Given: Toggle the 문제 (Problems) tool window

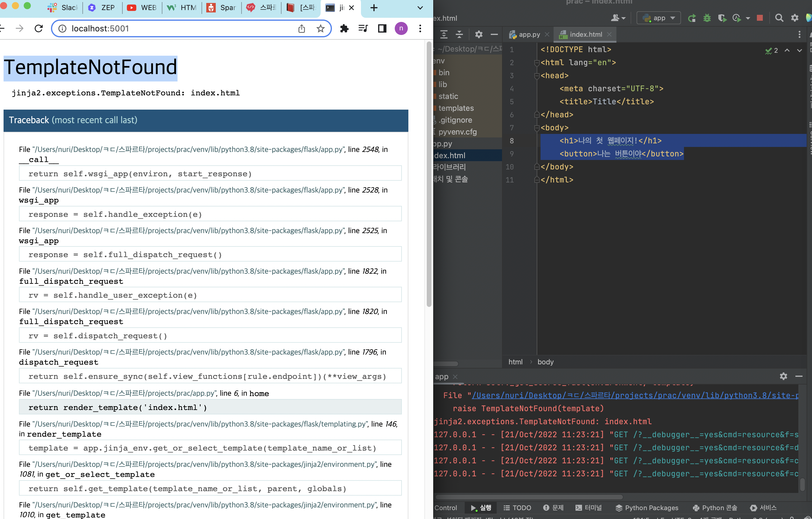Looking at the screenshot, I should tap(553, 507).
